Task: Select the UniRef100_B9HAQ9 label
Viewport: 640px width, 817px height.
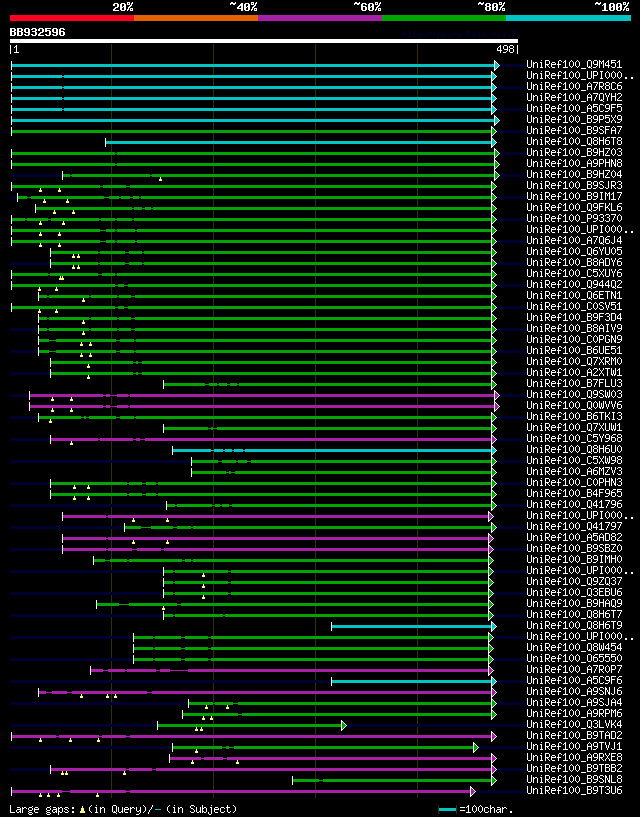Action: pos(574,603)
